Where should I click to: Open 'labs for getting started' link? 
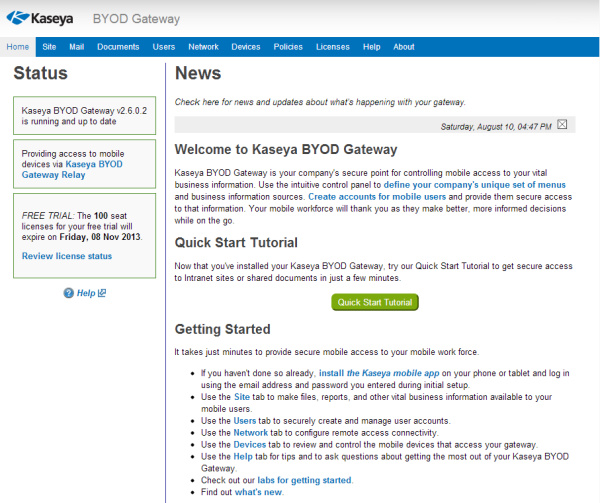(304, 480)
